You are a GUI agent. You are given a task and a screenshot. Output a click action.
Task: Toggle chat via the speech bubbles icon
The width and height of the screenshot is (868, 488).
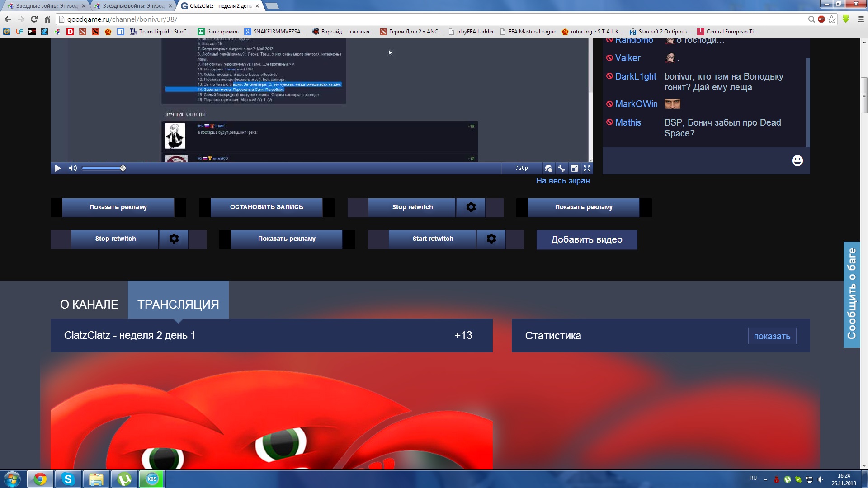pos(548,168)
